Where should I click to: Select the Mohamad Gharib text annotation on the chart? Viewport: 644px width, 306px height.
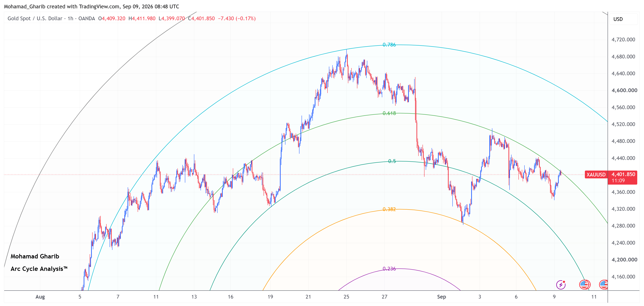pos(35,256)
